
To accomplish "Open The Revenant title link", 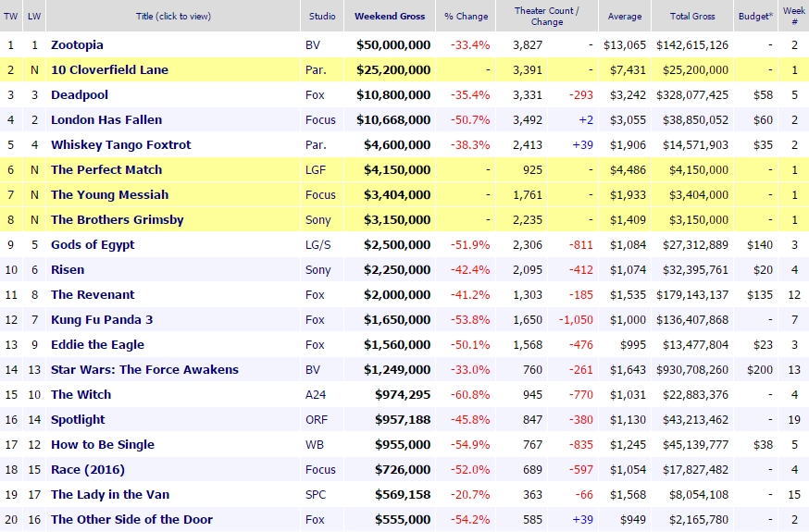I will tap(93, 295).
